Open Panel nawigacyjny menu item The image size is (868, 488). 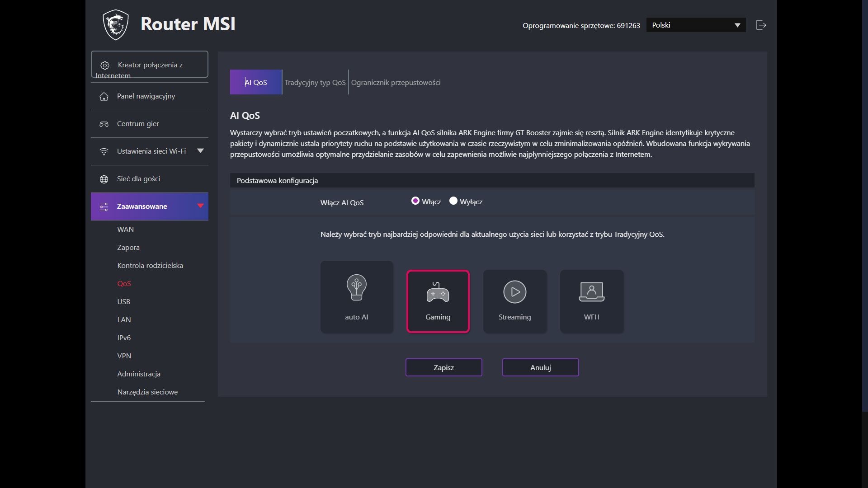pos(150,96)
